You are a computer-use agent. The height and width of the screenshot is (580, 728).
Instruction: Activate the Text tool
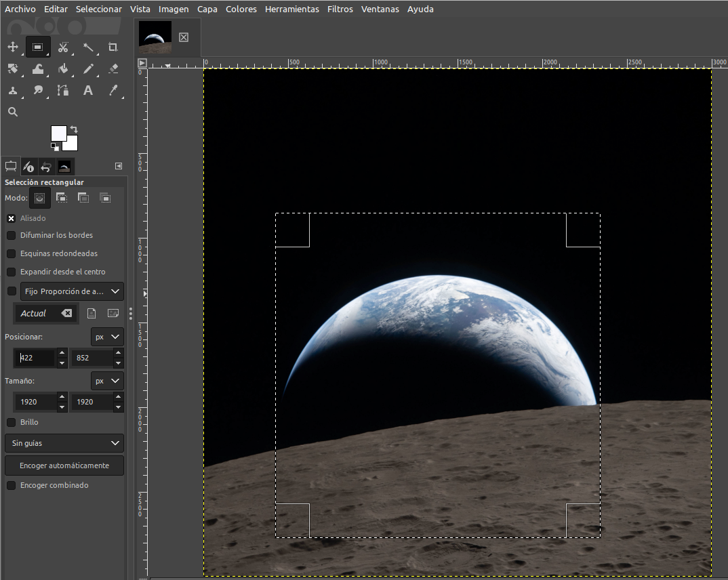tap(88, 90)
